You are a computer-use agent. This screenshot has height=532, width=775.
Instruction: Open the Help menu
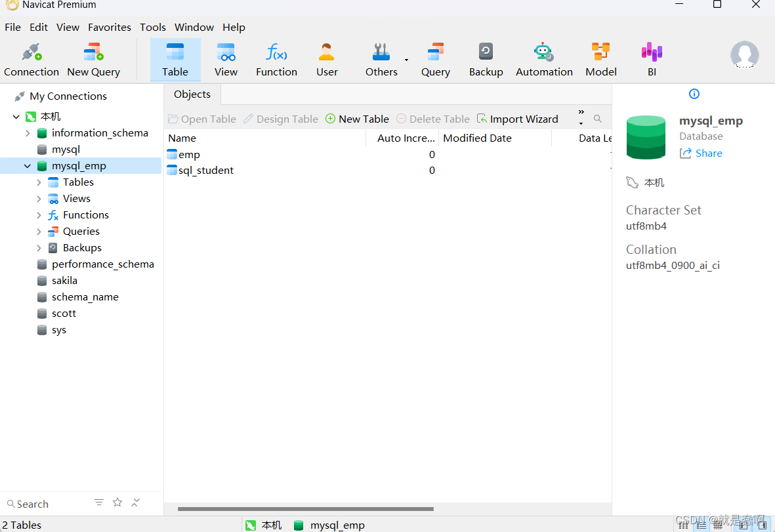pyautogui.click(x=234, y=27)
